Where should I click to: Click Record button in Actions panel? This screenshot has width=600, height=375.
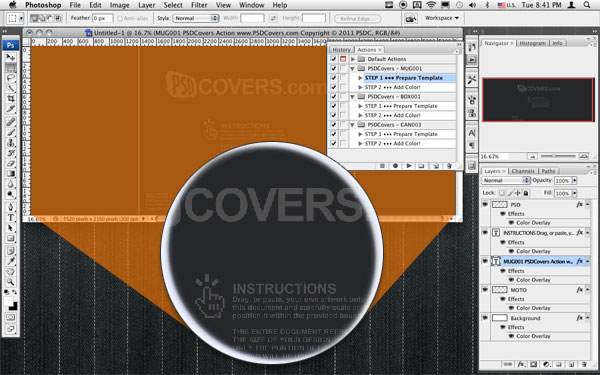(x=395, y=166)
